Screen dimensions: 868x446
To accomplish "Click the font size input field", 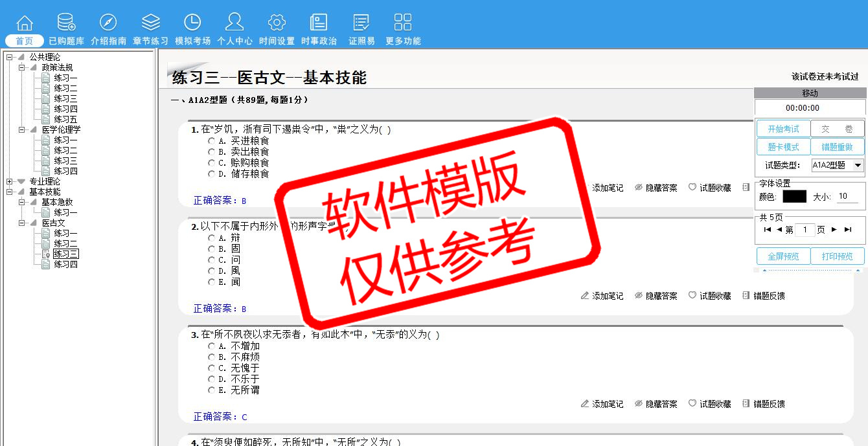I will coord(847,196).
